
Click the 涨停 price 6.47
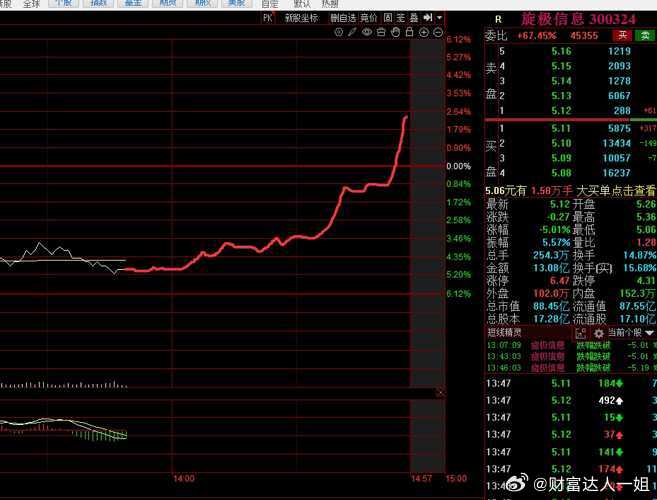click(560, 281)
